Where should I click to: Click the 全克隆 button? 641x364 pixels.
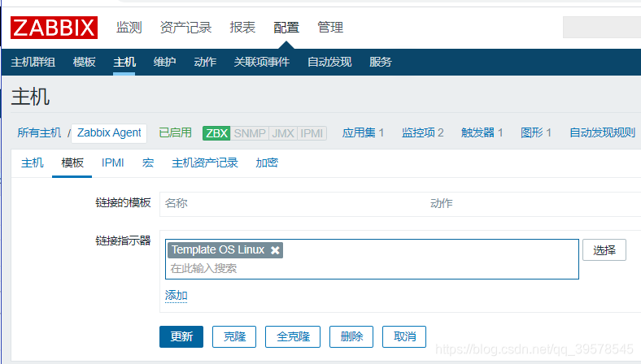coord(293,336)
